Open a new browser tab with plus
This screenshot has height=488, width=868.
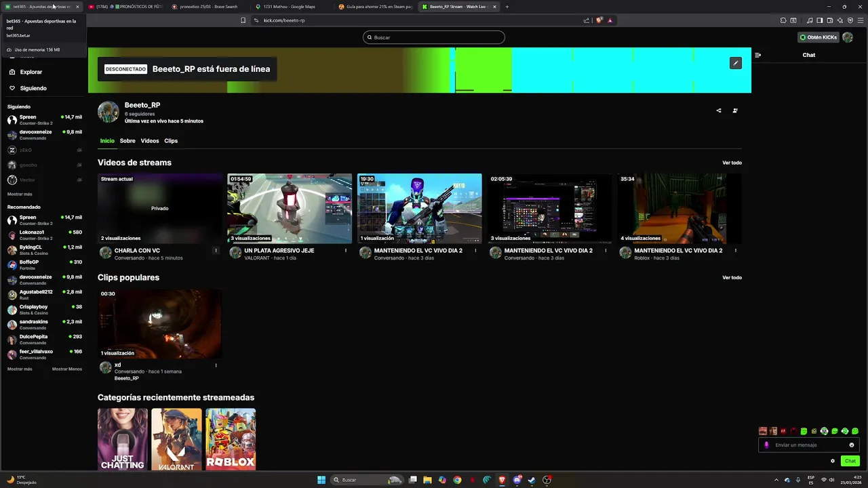507,7
